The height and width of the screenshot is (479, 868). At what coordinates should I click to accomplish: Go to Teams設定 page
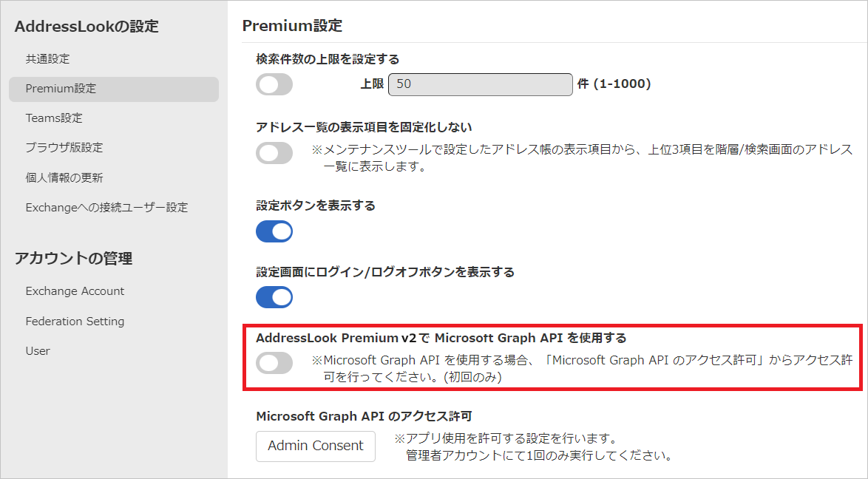pos(54,118)
